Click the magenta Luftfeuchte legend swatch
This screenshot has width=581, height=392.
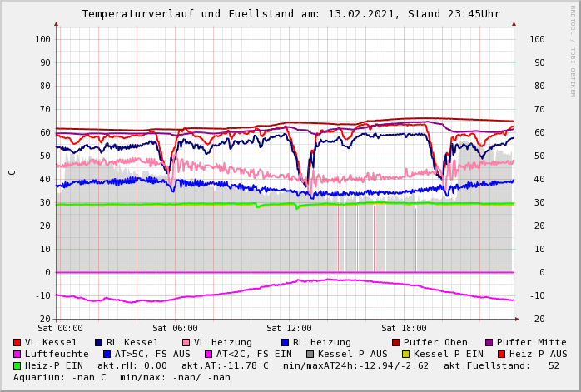click(17, 354)
